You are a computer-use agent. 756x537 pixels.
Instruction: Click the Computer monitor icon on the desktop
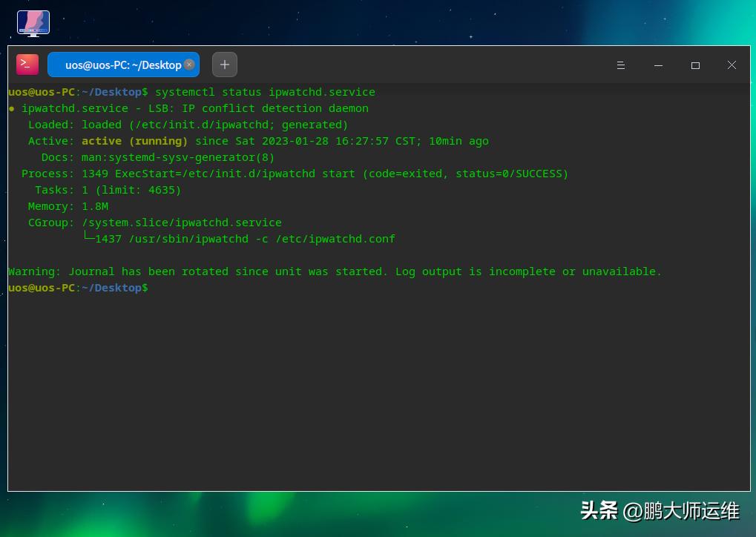coord(33,22)
